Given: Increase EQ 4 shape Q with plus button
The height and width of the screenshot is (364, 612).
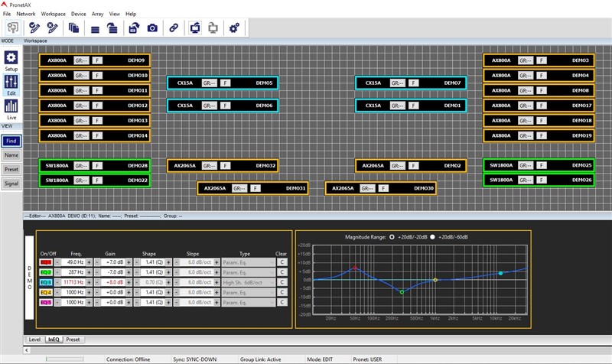Looking at the screenshot, I should (x=168, y=292).
